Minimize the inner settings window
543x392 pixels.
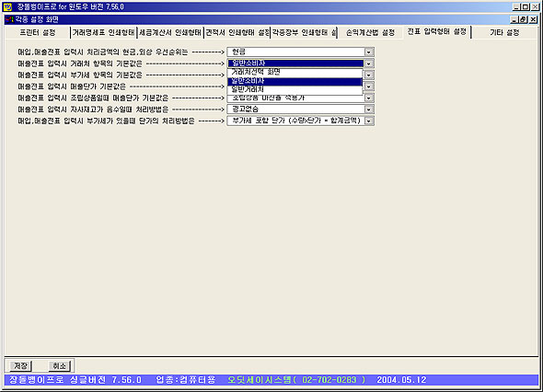pos(515,19)
